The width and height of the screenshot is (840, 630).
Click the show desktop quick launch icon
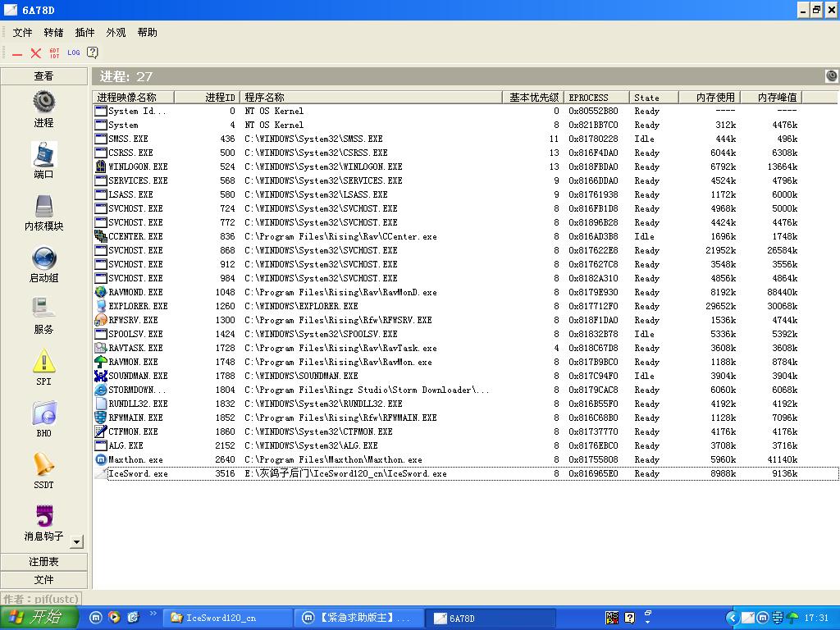[133, 618]
